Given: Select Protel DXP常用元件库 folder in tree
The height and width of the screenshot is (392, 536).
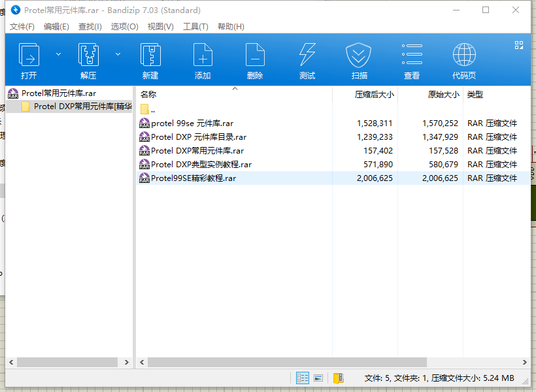Looking at the screenshot, I should click(x=83, y=106).
